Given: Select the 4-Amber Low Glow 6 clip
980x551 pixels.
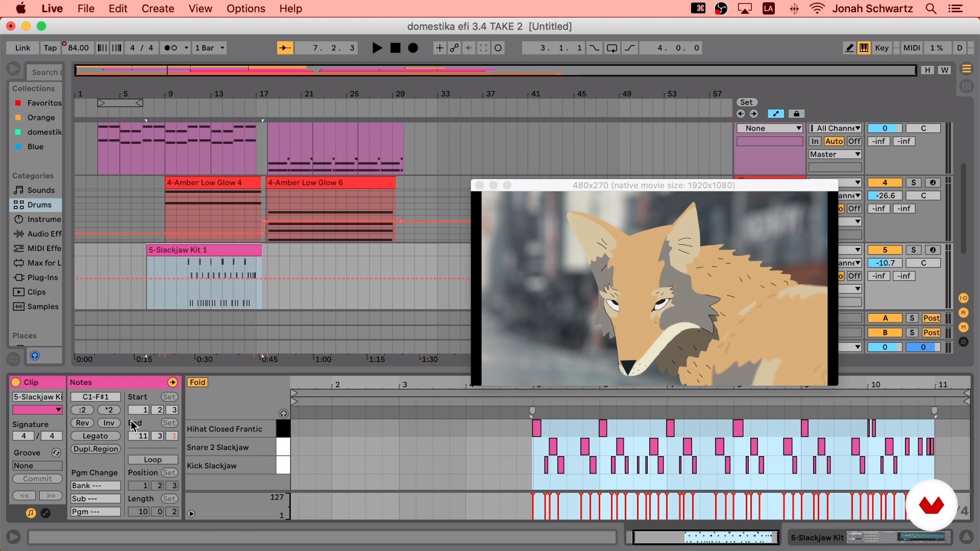Looking at the screenshot, I should [331, 183].
